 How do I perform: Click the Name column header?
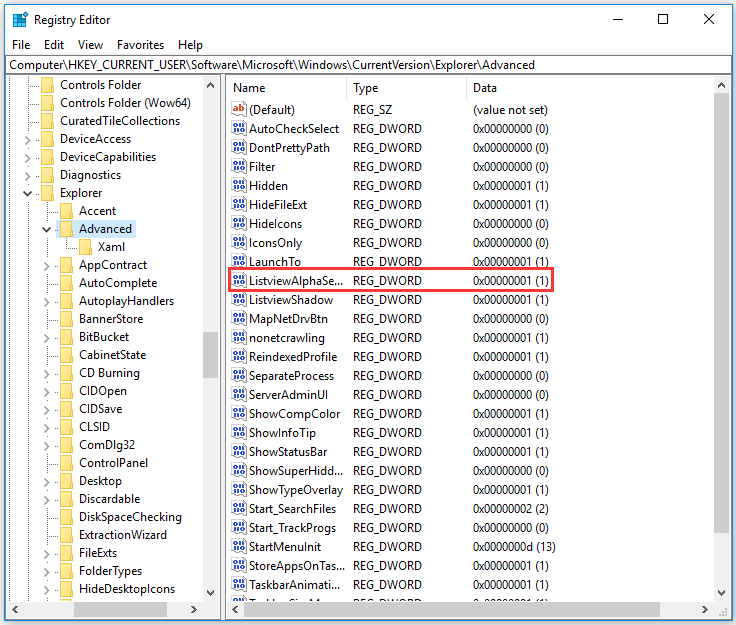[x=287, y=88]
